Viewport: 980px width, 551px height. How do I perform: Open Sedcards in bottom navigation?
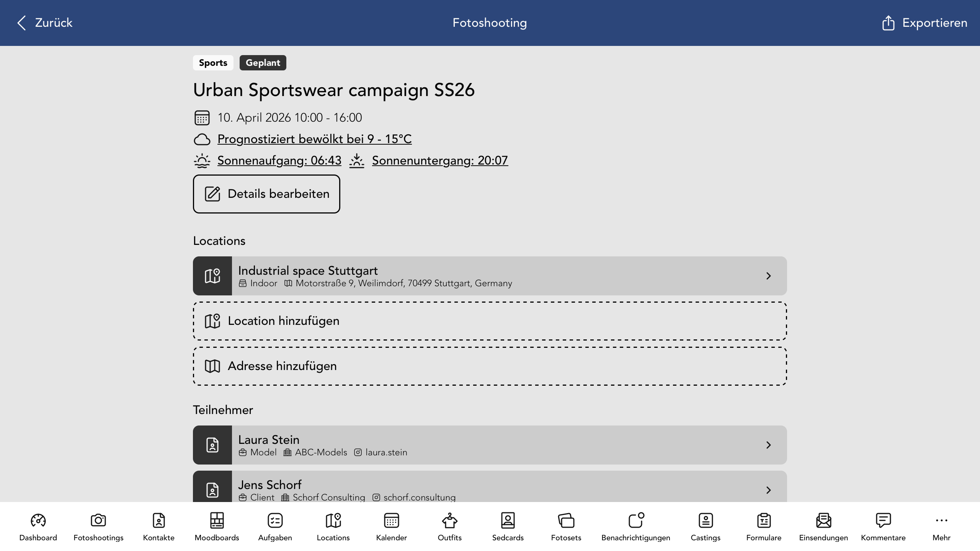[508, 520]
